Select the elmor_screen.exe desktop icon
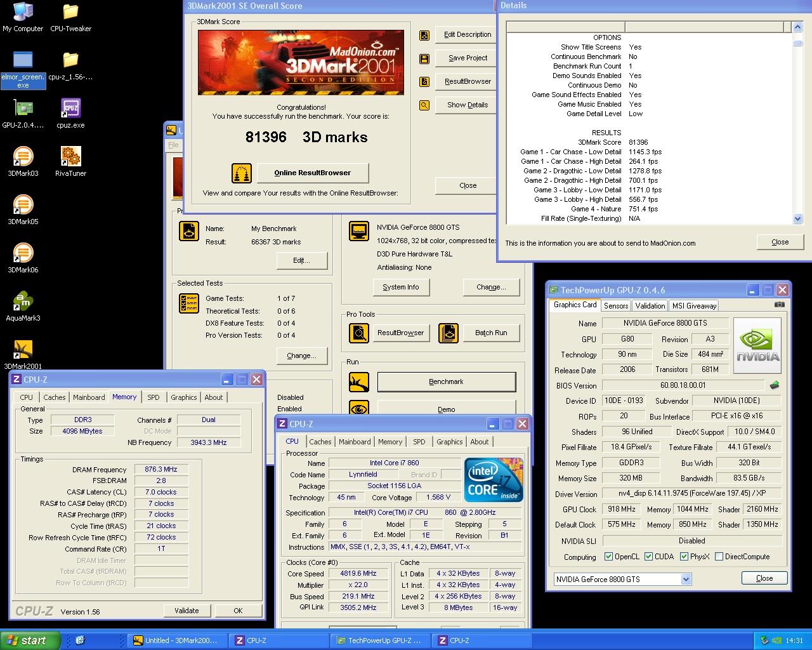812x650 pixels. pyautogui.click(x=23, y=70)
